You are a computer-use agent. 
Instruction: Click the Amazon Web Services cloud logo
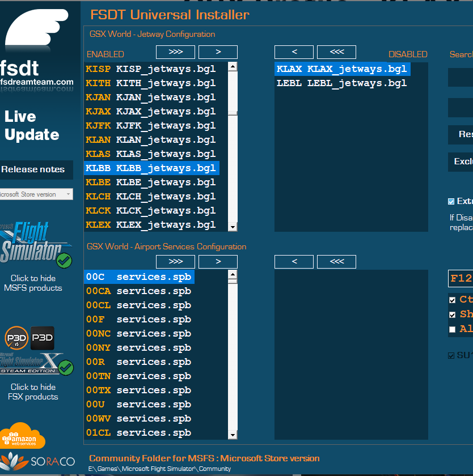click(23, 436)
